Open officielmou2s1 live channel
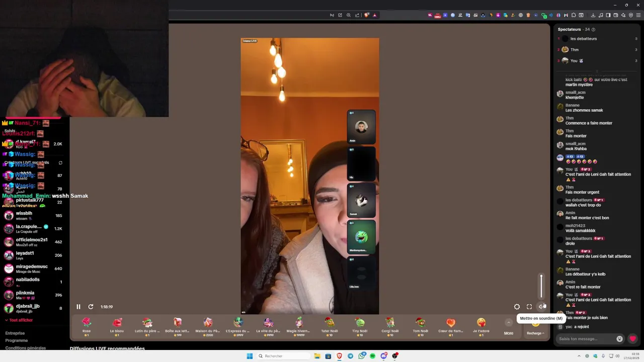This screenshot has height=362, width=644. pos(34,242)
